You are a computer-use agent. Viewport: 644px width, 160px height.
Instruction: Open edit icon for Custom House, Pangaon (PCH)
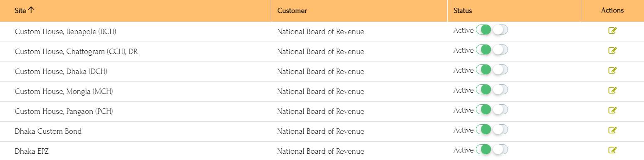coord(612,110)
